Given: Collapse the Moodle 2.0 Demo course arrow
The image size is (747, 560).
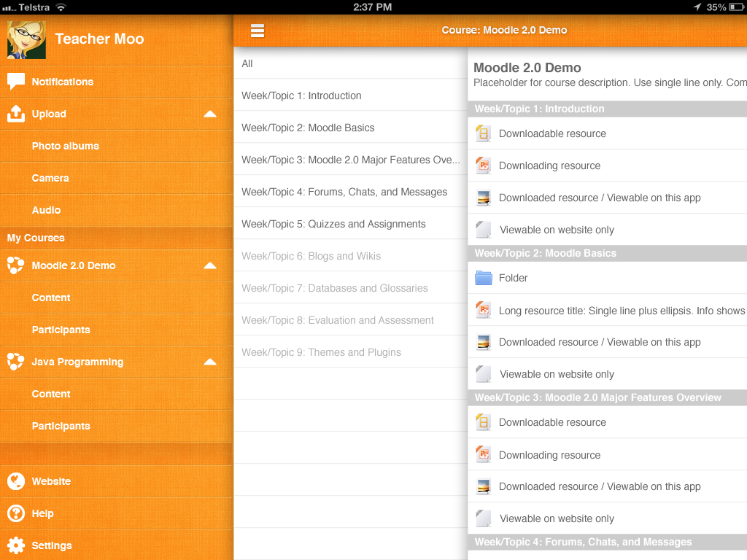Looking at the screenshot, I should point(210,265).
